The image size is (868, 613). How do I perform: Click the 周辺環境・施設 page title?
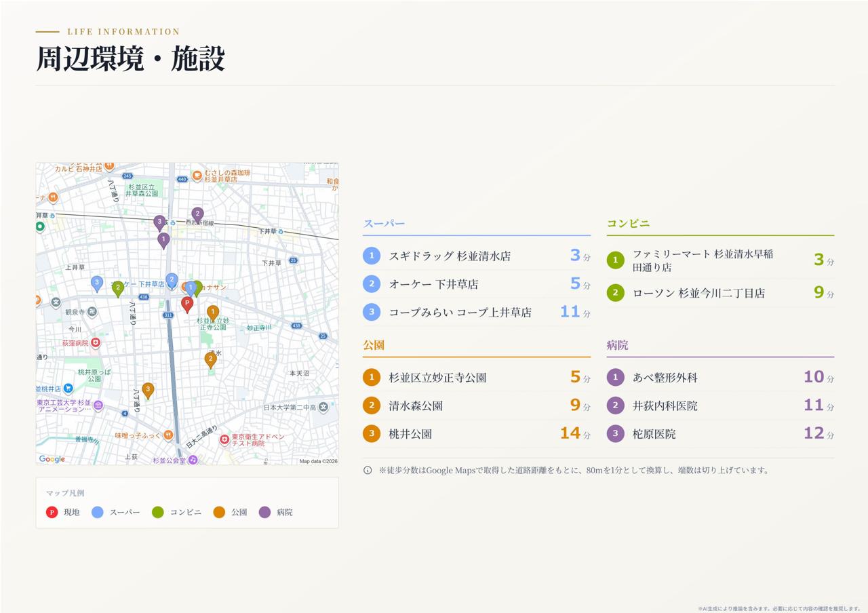pos(130,59)
